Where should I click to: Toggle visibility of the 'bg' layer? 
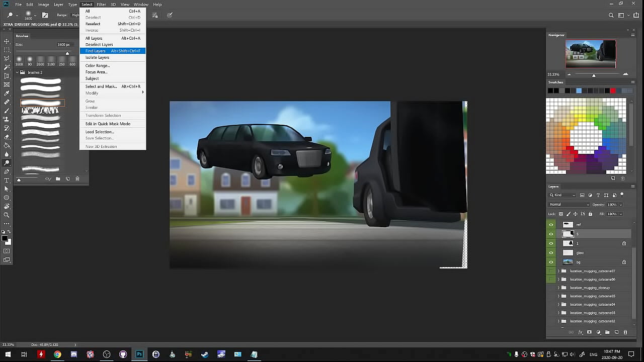(x=551, y=262)
